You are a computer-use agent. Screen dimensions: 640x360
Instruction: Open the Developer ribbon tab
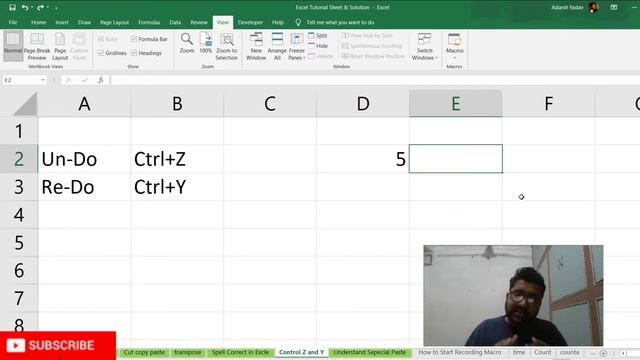click(x=250, y=22)
